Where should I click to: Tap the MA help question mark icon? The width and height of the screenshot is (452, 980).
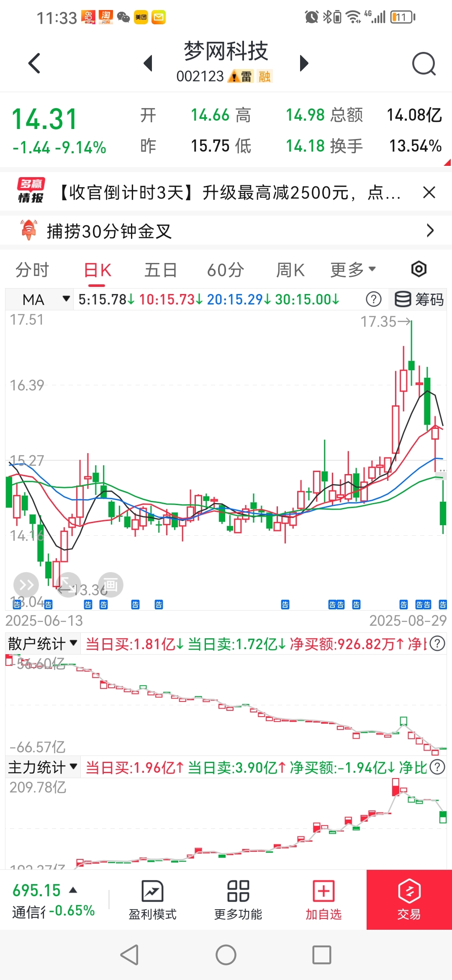coord(373,299)
